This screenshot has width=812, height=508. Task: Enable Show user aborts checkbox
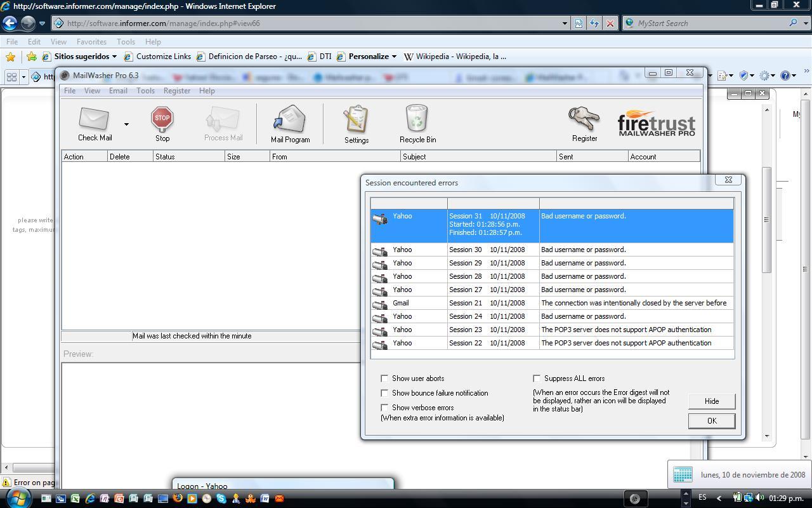tap(384, 378)
